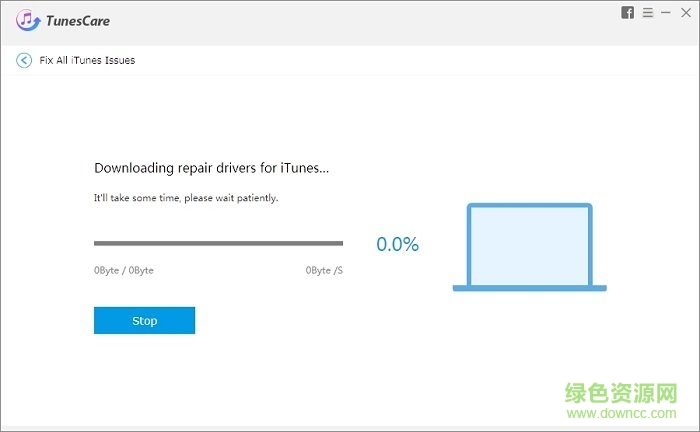Click the TunesCare music note logo
Screen dimensions: 700x432
pyautogui.click(x=28, y=19)
